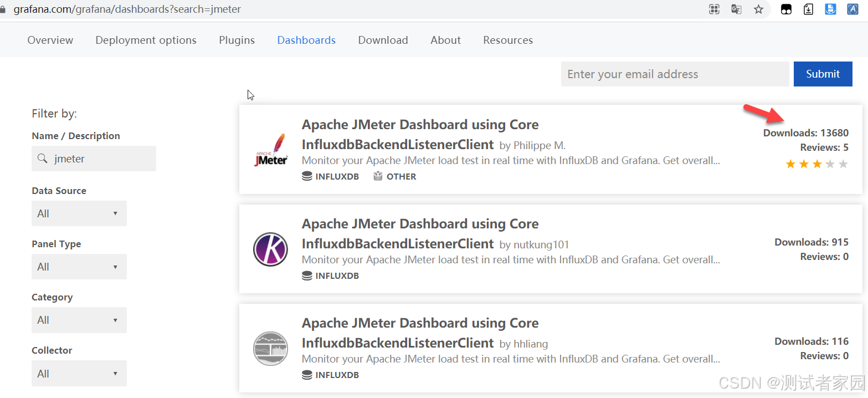Bookmark this page with the star icon
Image resolution: width=868 pixels, height=398 pixels.
coord(758,9)
